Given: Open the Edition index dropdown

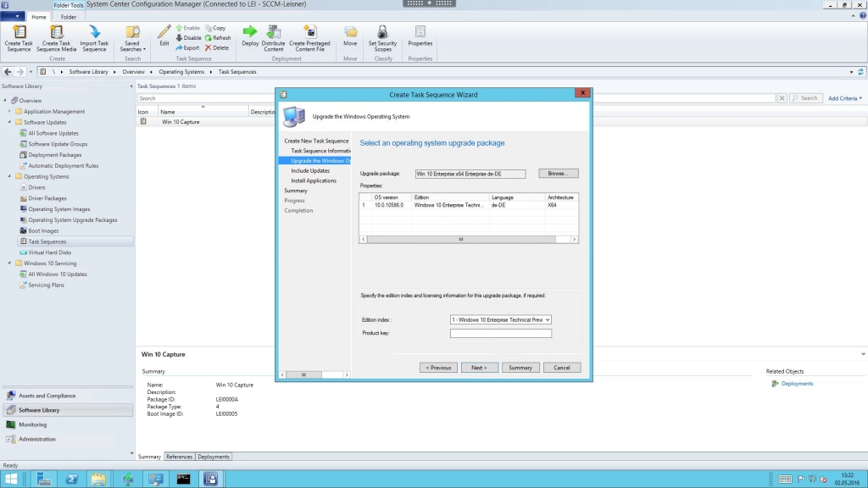Looking at the screenshot, I should pyautogui.click(x=500, y=319).
